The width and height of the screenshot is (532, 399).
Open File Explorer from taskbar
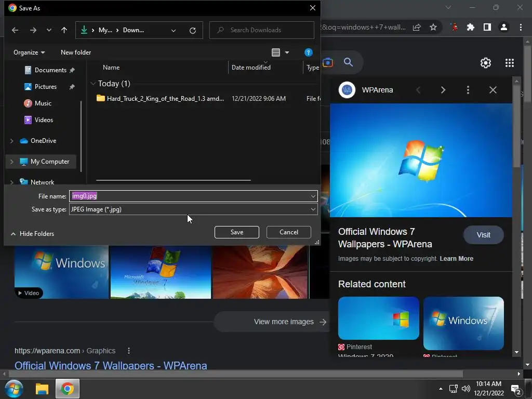(x=43, y=389)
